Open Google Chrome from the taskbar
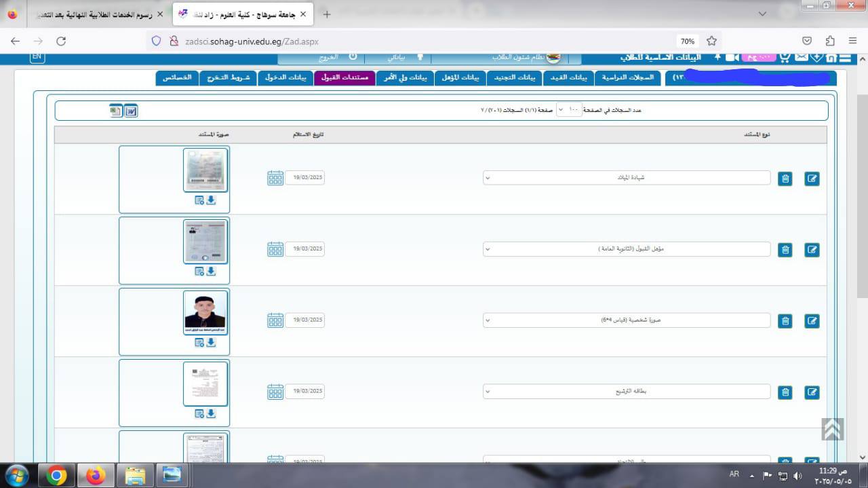This screenshot has height=488, width=868. [x=58, y=476]
